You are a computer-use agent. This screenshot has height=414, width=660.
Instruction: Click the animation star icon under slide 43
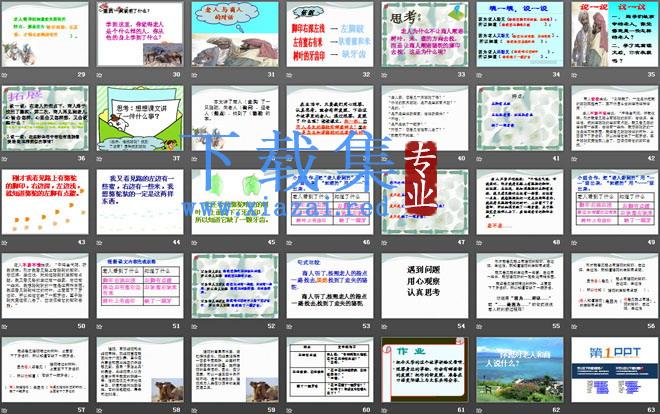(x=4, y=242)
